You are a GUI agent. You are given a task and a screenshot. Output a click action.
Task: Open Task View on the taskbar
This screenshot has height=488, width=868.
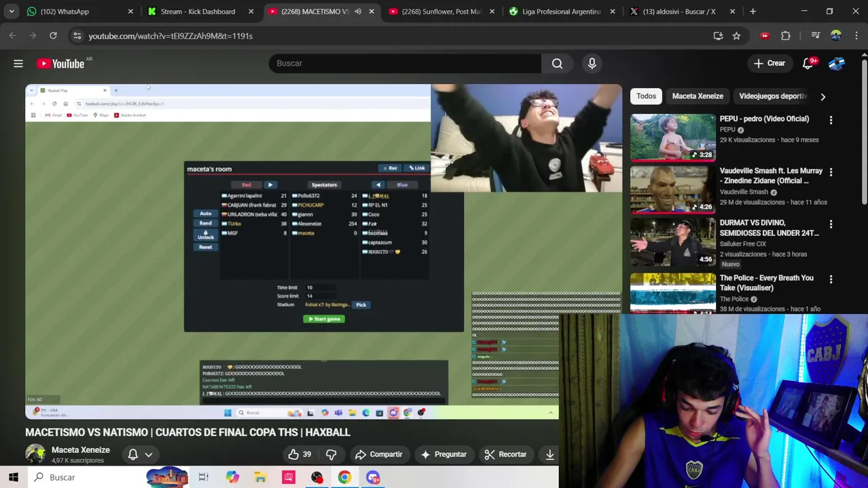click(x=203, y=477)
